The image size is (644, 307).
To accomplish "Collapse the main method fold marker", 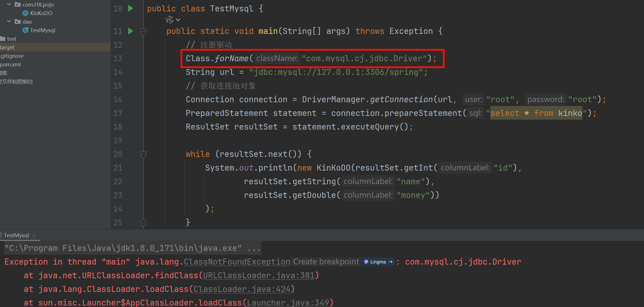I will pyautogui.click(x=143, y=32).
